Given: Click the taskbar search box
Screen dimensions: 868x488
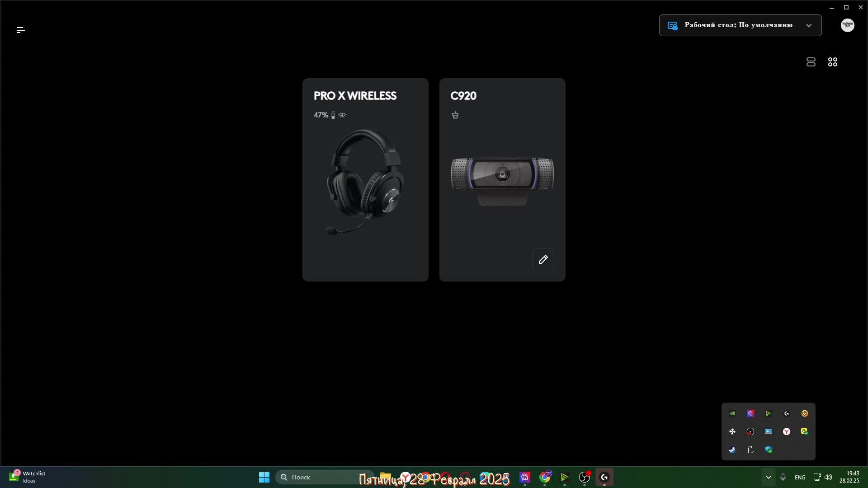Looking at the screenshot, I should pos(323,477).
